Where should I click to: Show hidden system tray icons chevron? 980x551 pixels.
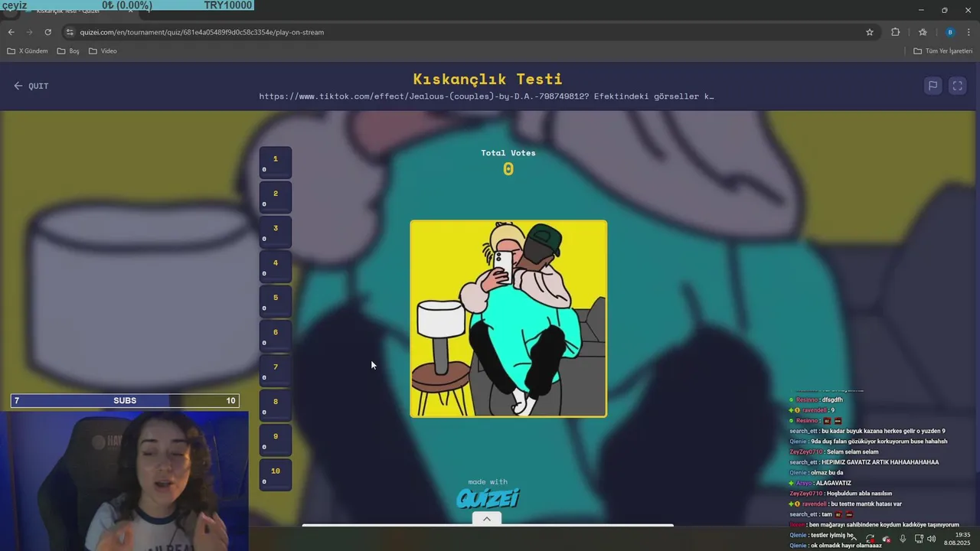[854, 539]
